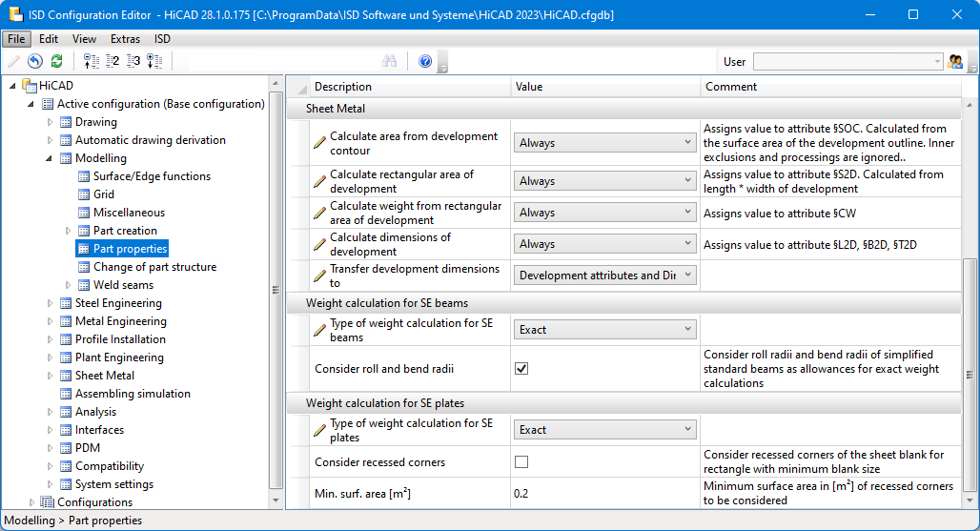The image size is (980, 531).
Task: Click the binoculars search icon
Action: pyautogui.click(x=389, y=61)
